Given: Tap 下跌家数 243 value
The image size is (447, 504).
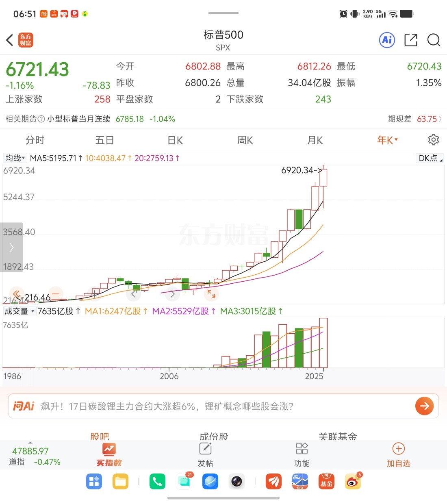Looking at the screenshot, I should coord(323,99).
